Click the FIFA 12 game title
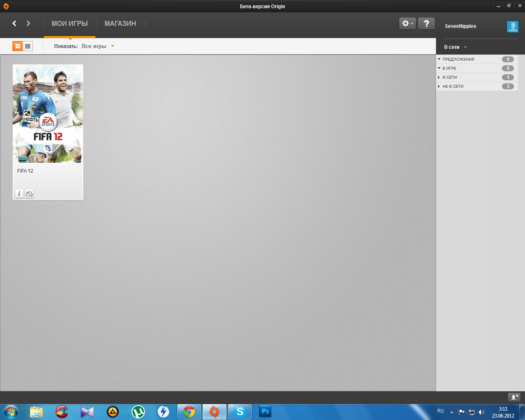The height and width of the screenshot is (420, 525). pos(25,171)
